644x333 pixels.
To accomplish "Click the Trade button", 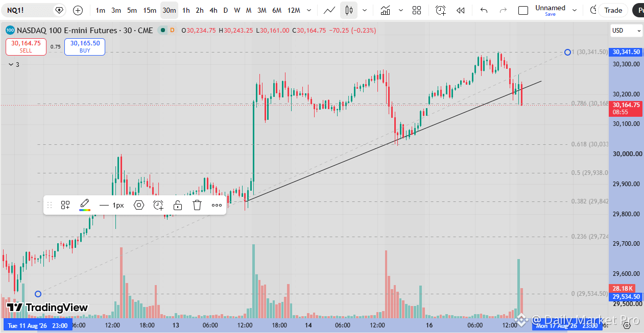I will [613, 10].
